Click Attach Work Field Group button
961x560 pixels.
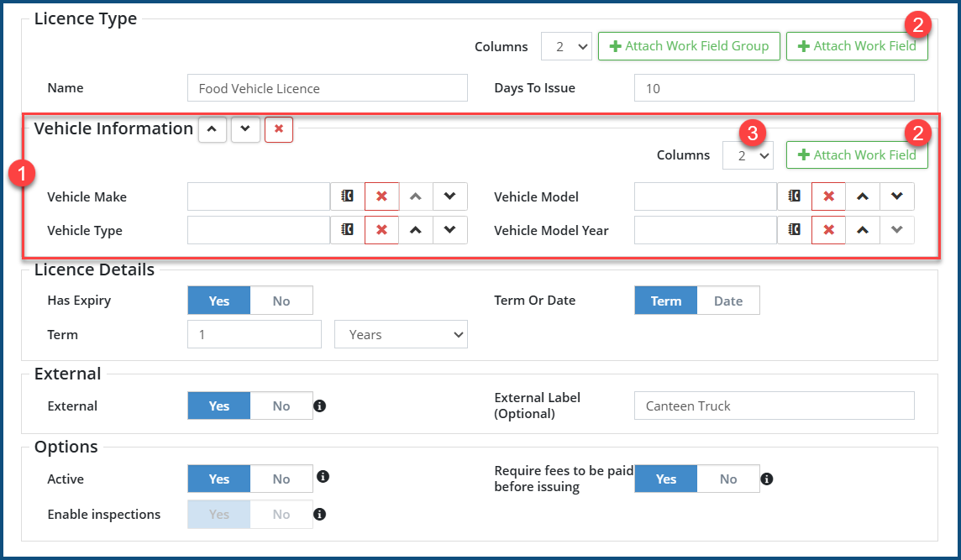(689, 46)
